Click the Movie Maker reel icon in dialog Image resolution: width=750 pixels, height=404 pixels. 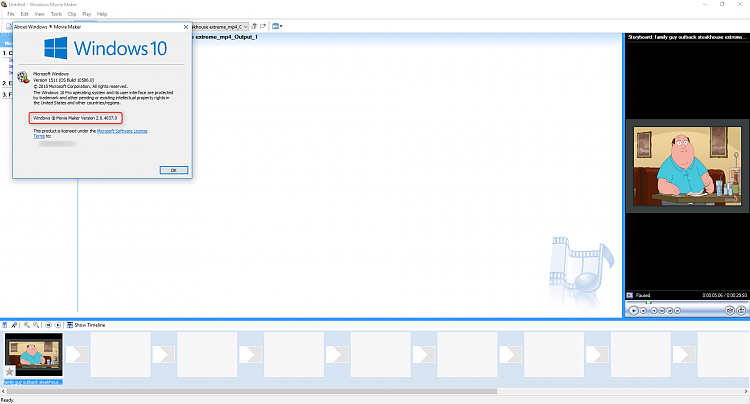click(23, 77)
